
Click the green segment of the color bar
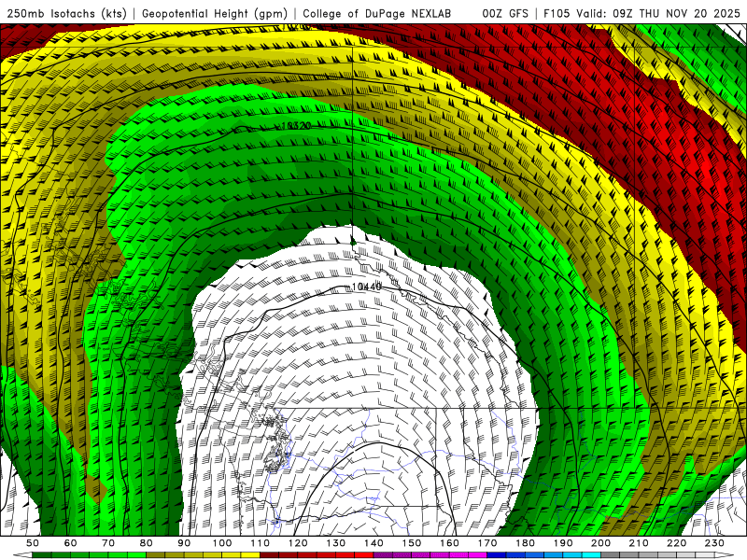(89, 555)
